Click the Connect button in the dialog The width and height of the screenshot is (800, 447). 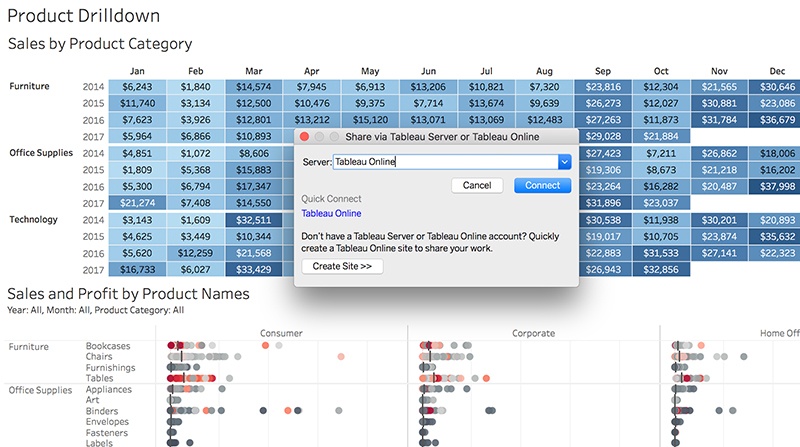coord(542,185)
